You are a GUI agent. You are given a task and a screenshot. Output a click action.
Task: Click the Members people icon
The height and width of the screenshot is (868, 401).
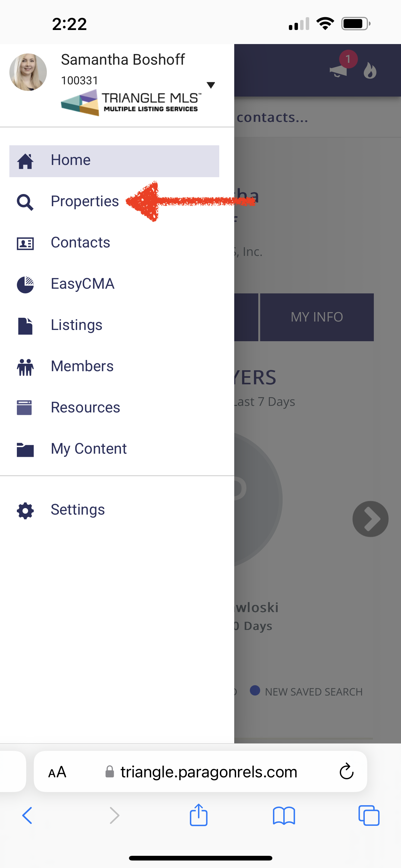tap(25, 367)
